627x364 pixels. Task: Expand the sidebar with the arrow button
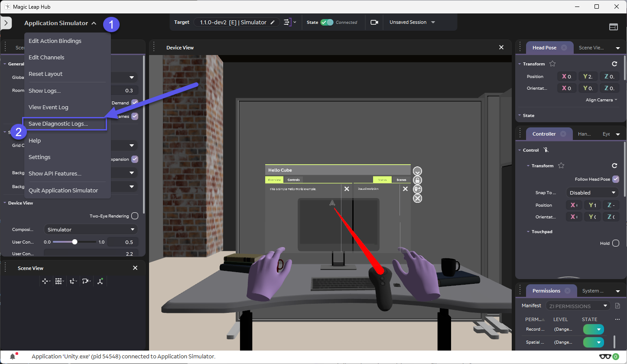[6, 23]
